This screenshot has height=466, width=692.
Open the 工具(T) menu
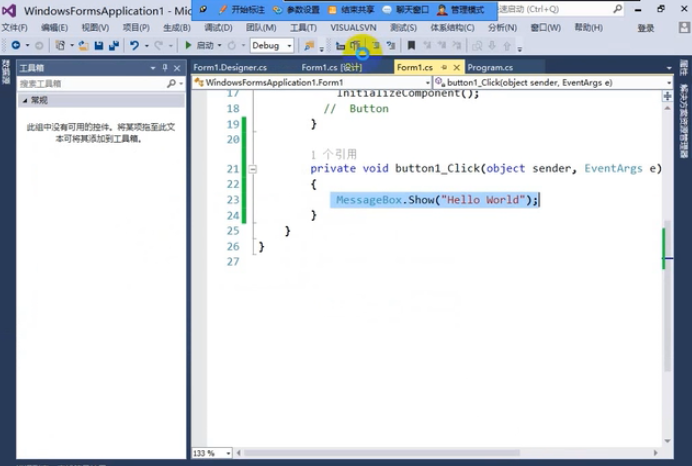point(303,28)
